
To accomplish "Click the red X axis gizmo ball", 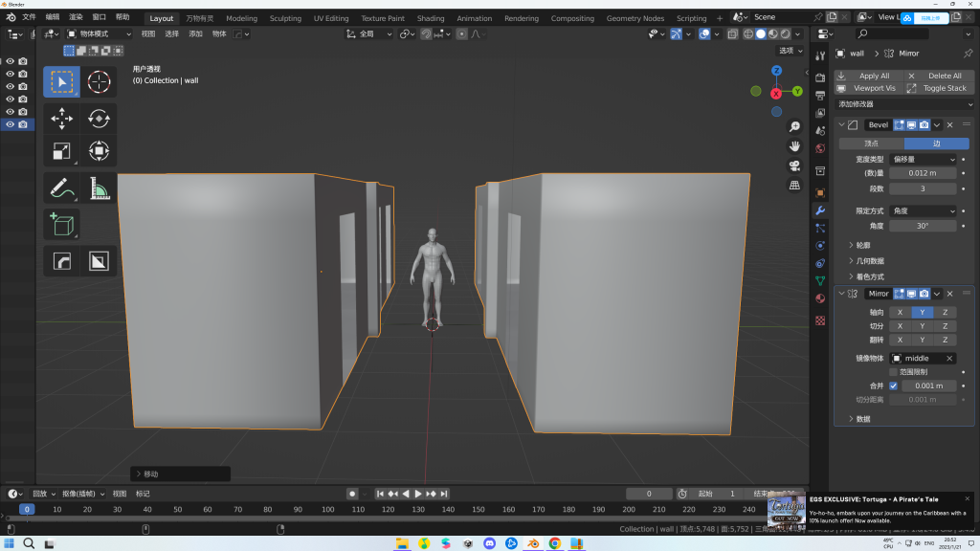I will point(775,94).
